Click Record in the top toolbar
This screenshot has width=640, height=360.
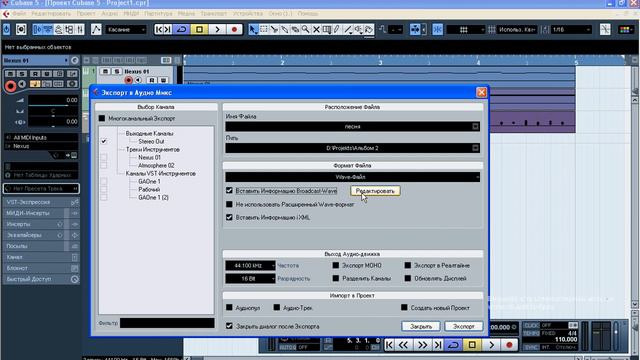point(234,29)
